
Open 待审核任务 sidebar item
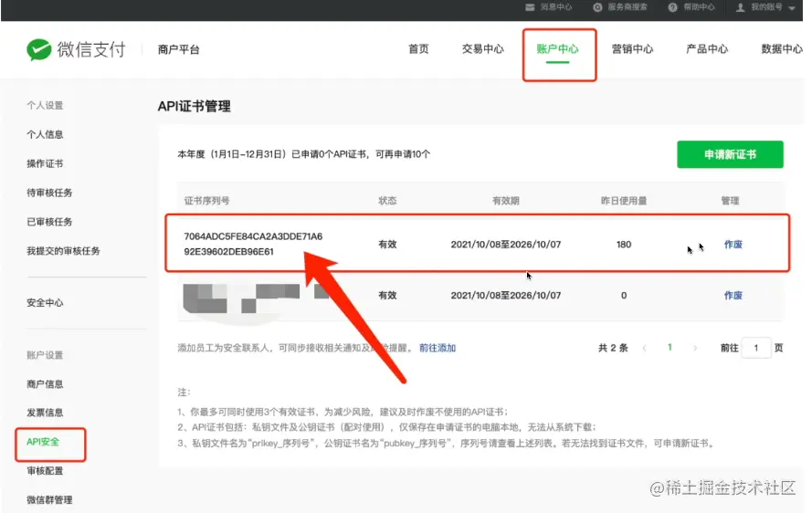tap(49, 193)
